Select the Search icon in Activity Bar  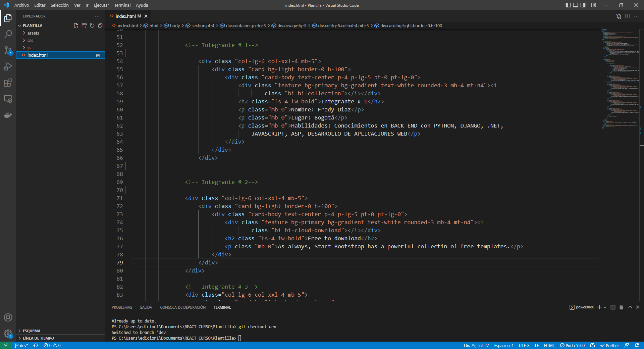click(x=8, y=34)
